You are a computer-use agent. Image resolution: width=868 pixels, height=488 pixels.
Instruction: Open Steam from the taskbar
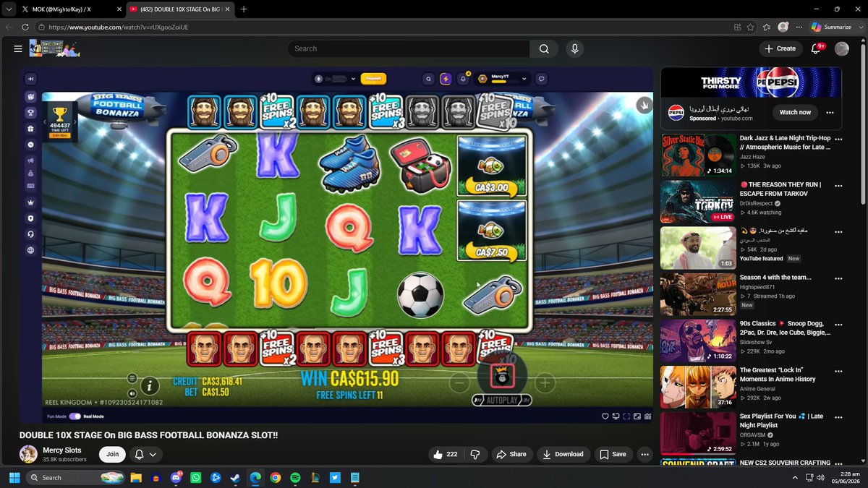[234, 478]
